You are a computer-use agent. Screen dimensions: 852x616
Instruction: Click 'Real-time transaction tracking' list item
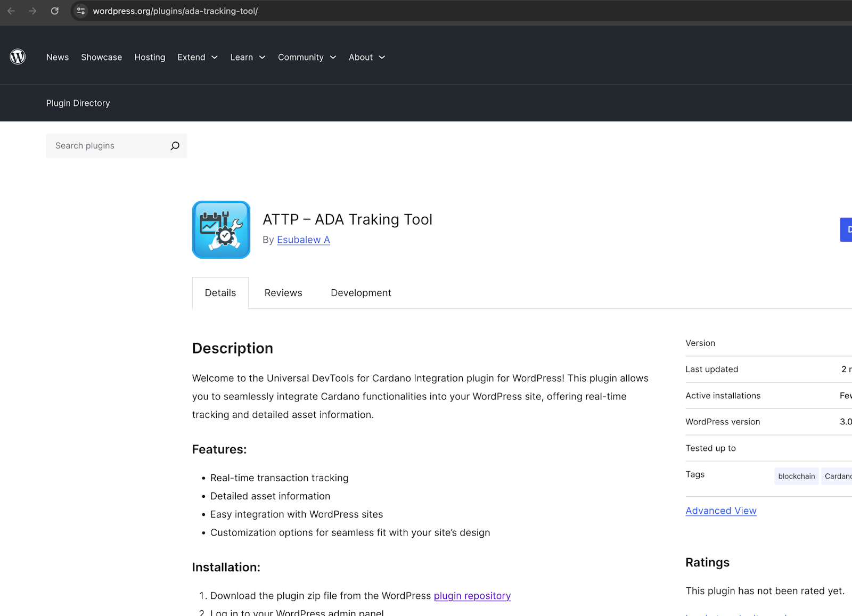[280, 478]
